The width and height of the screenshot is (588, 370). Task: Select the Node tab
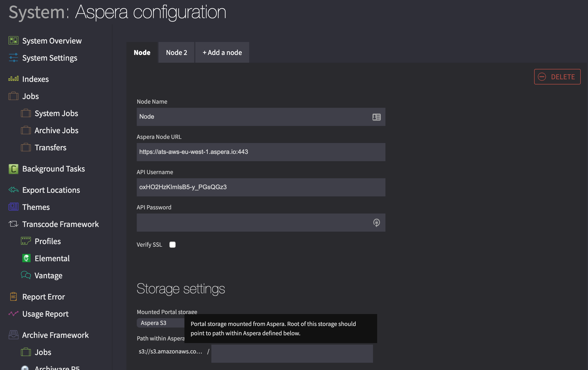pyautogui.click(x=142, y=52)
